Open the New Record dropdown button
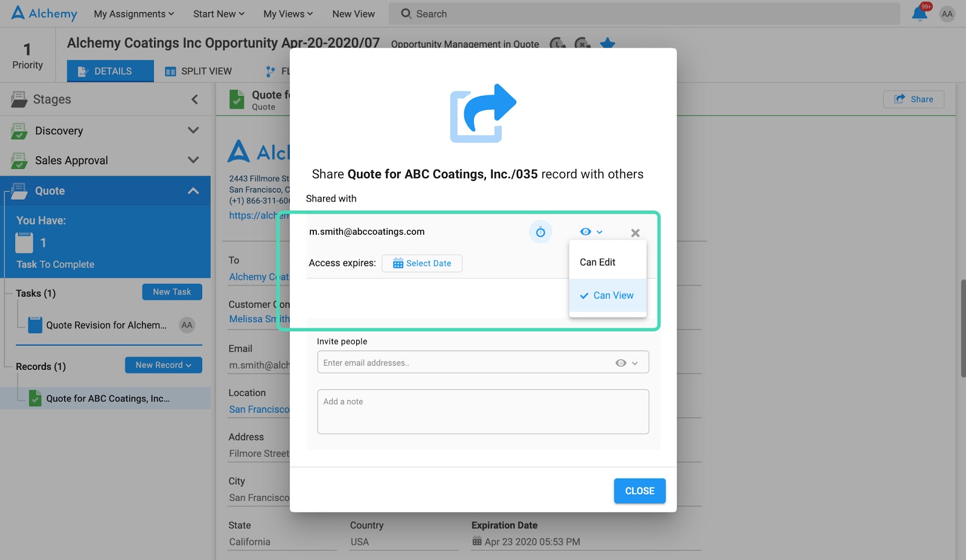Image resolution: width=966 pixels, height=560 pixels. [x=164, y=365]
